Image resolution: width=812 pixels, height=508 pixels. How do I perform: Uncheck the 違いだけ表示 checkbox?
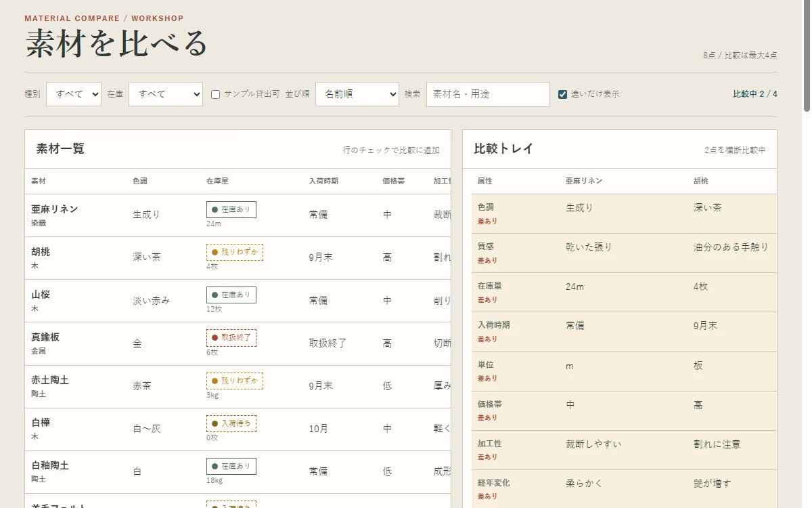coord(562,94)
